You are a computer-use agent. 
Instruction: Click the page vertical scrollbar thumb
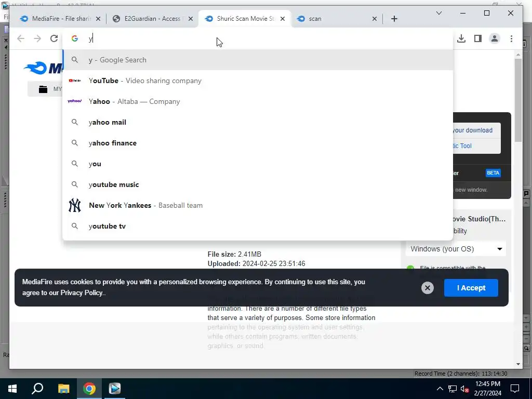pos(518,100)
